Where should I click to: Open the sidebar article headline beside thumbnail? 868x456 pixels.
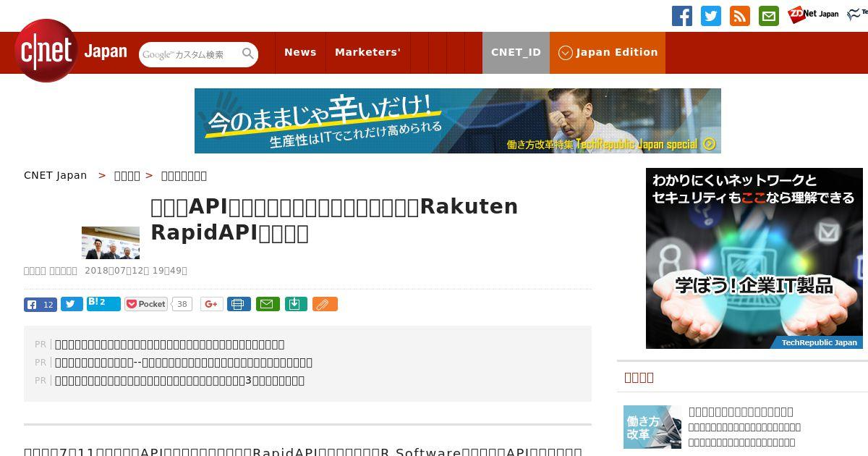[741, 412]
